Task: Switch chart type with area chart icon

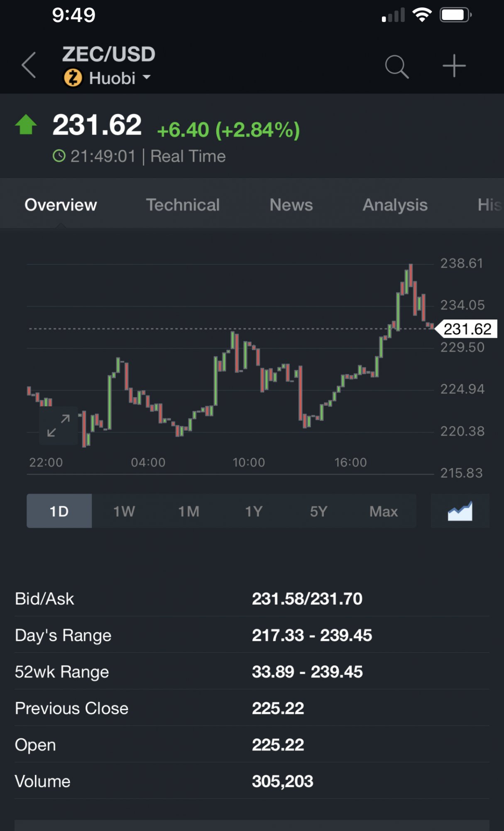Action: pos(460,511)
